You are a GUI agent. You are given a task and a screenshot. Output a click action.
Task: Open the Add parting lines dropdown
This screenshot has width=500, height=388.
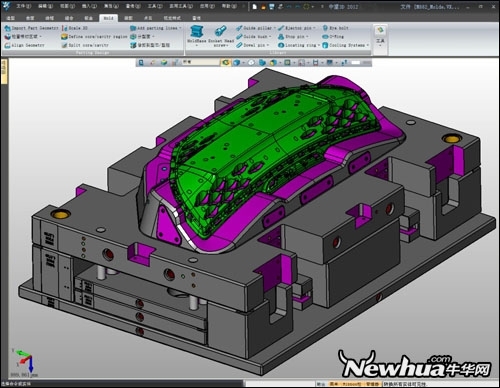(x=180, y=28)
